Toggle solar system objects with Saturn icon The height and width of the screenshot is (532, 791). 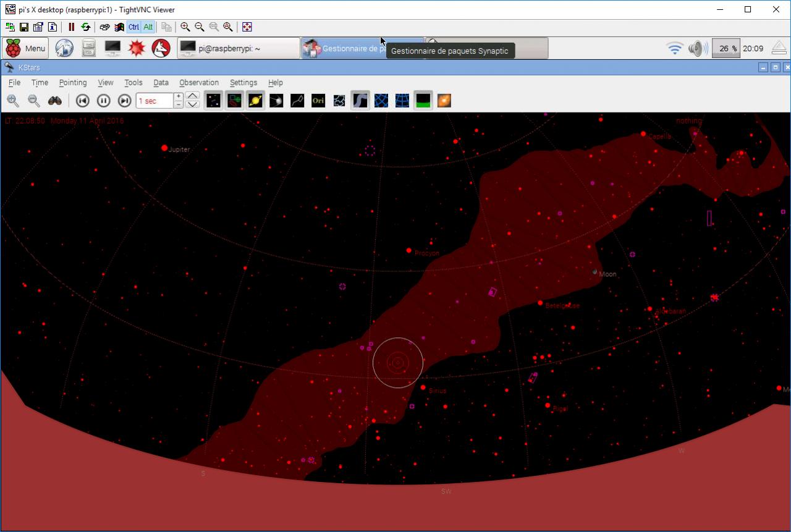coord(255,100)
